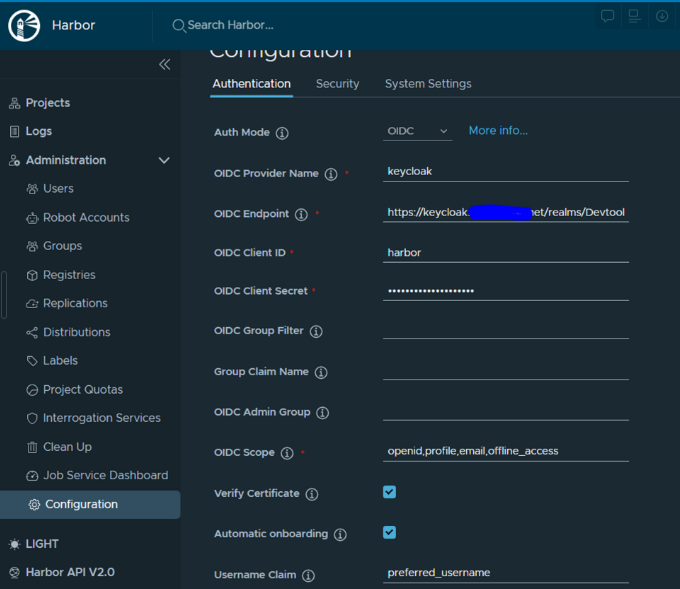This screenshot has width=680, height=589.
Task: Open Project Quotas page
Action: tap(83, 389)
